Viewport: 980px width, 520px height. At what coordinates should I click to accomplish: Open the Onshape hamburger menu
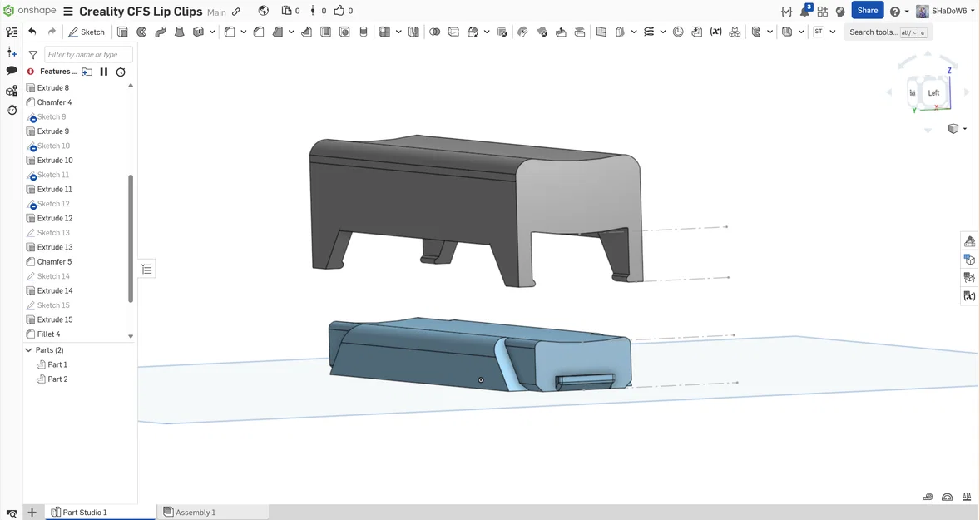pos(68,12)
